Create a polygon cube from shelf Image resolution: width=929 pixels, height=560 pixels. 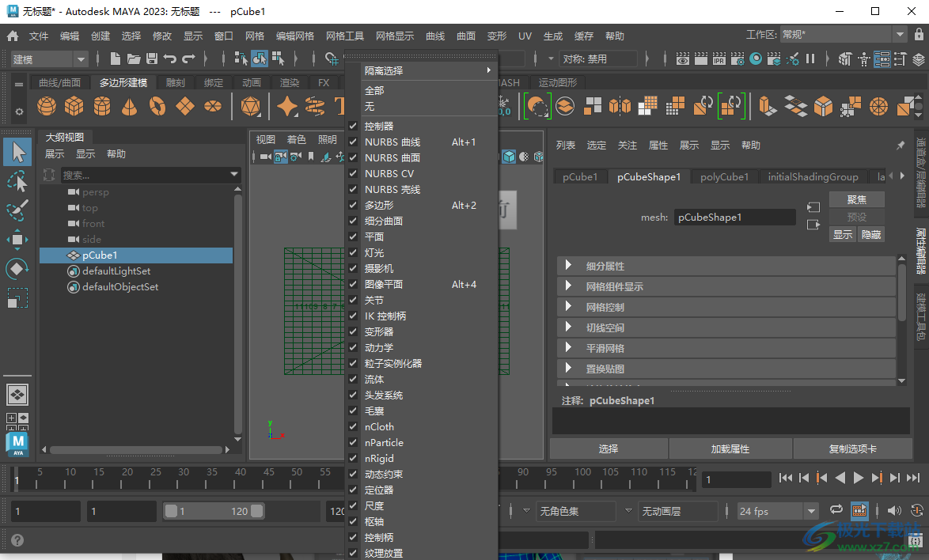click(x=74, y=107)
